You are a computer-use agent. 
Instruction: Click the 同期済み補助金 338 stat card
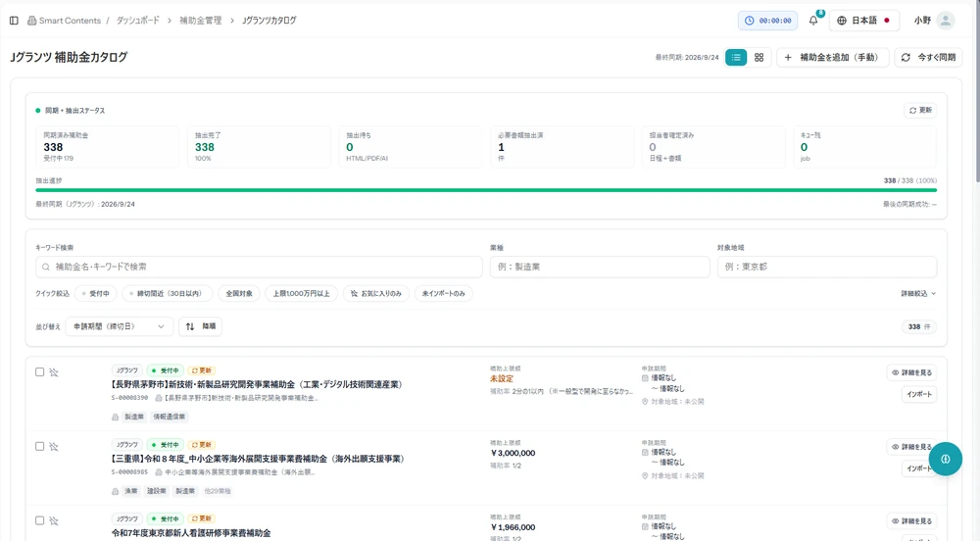(x=108, y=147)
